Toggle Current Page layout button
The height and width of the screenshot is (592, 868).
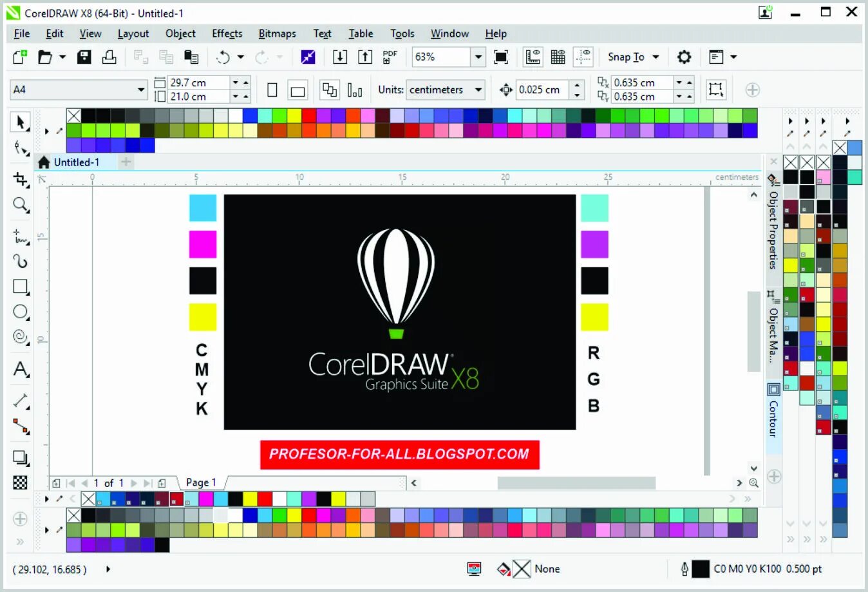point(355,90)
